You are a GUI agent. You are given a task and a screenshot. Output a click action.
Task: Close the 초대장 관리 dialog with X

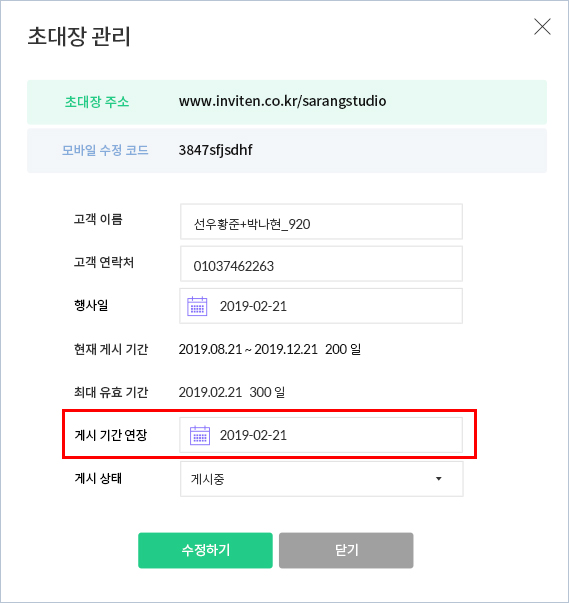click(542, 27)
